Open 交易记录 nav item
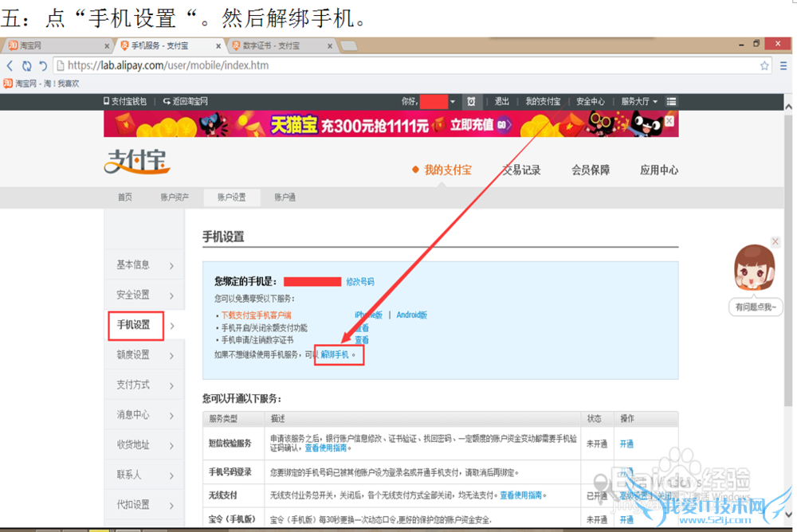797x532 pixels. tap(521, 170)
